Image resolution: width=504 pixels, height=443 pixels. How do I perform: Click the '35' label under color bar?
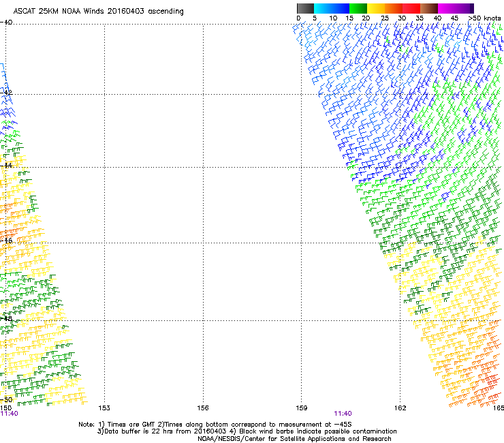[420, 18]
